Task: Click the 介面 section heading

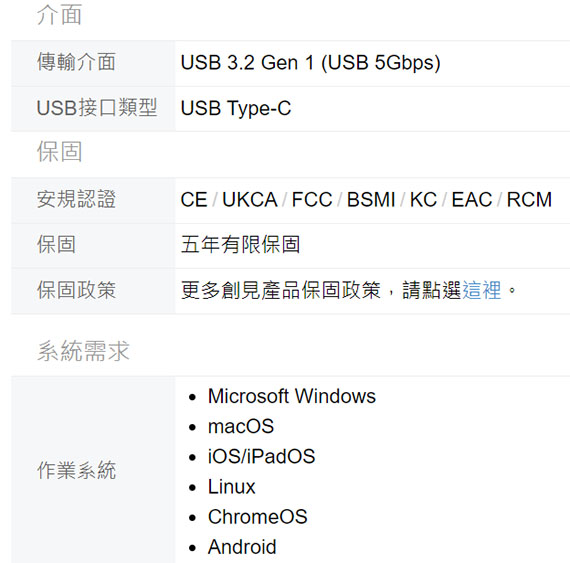Action: 59,15
